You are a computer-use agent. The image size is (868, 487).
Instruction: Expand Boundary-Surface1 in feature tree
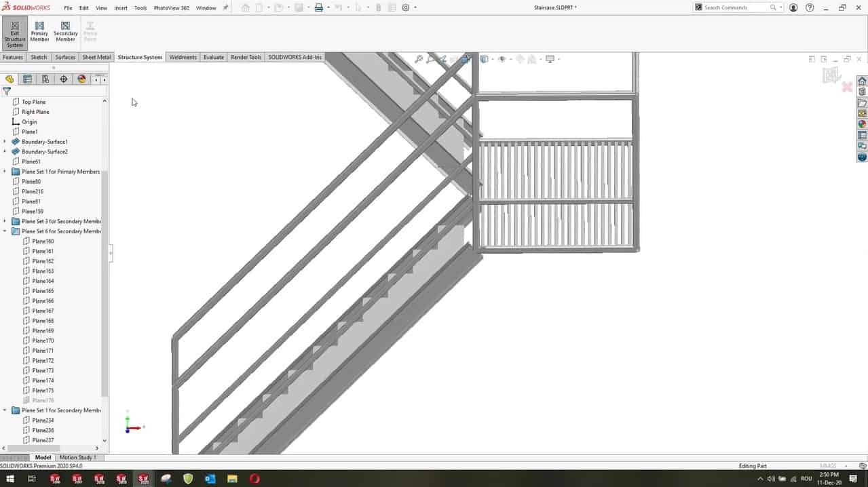click(5, 142)
